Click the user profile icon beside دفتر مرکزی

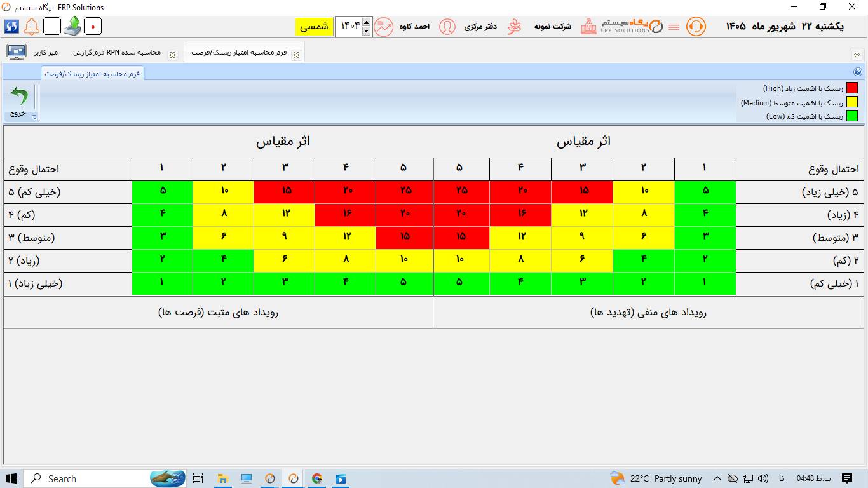pos(447,27)
